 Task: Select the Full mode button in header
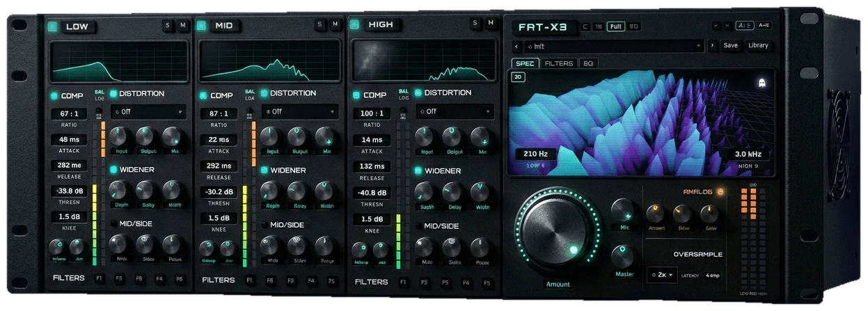pos(615,26)
